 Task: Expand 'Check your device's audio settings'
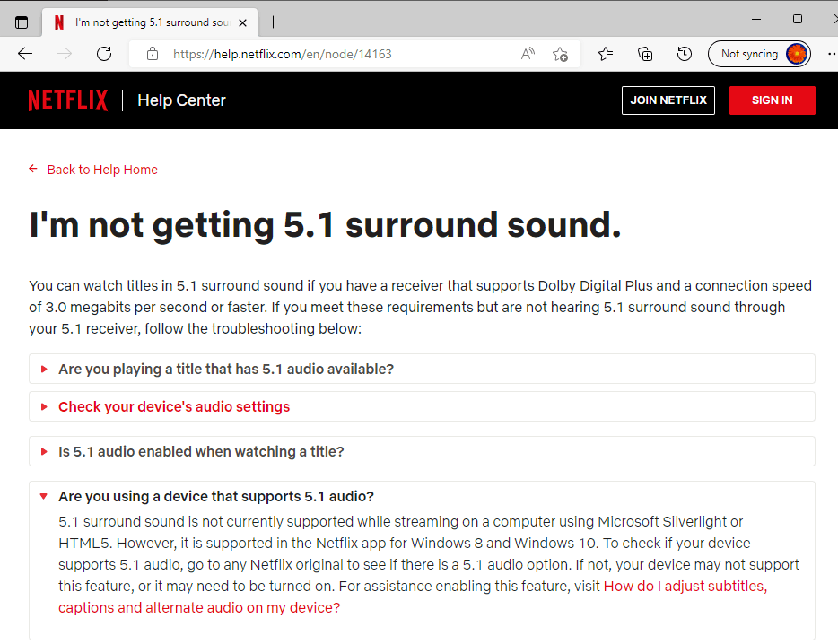[x=422, y=406]
